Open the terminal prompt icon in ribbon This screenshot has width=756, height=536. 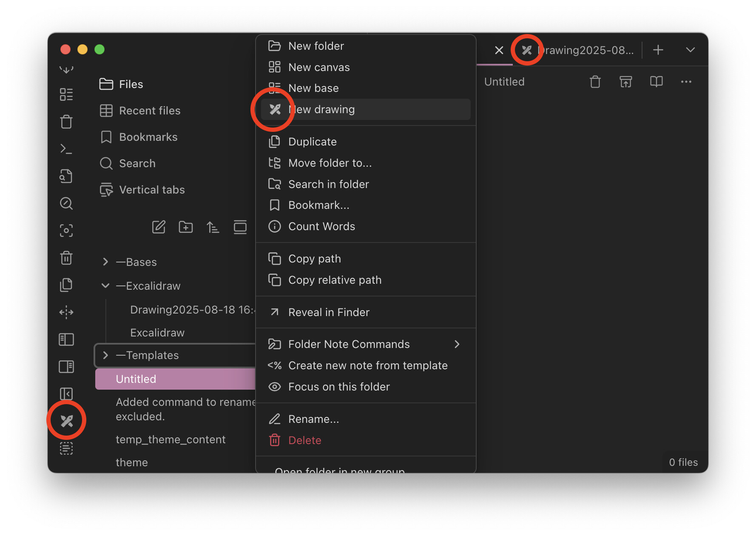pos(66,149)
